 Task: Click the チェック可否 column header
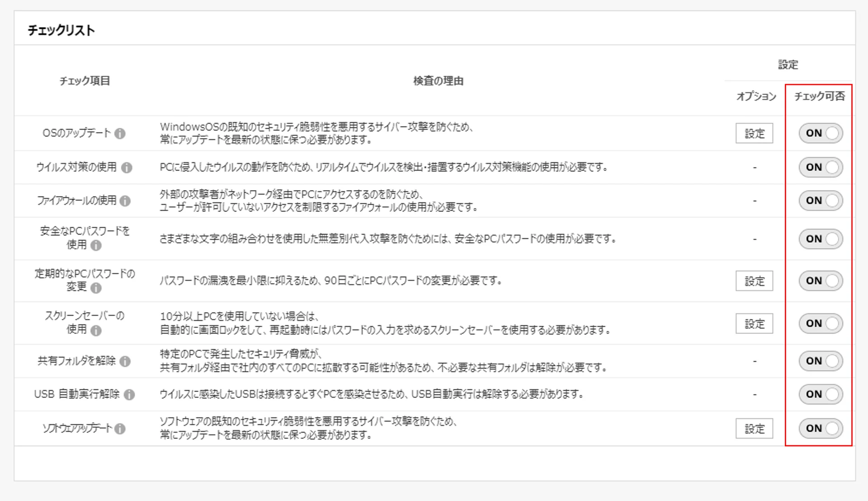(819, 96)
